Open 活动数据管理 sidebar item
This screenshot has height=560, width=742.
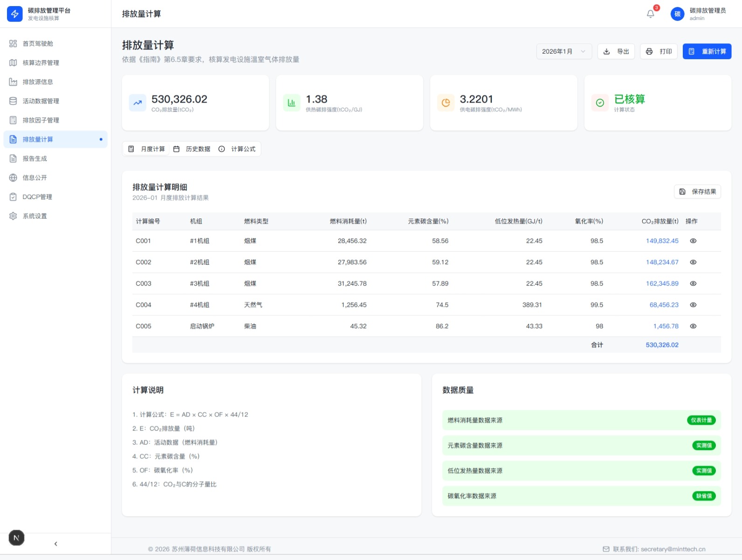[x=41, y=101]
